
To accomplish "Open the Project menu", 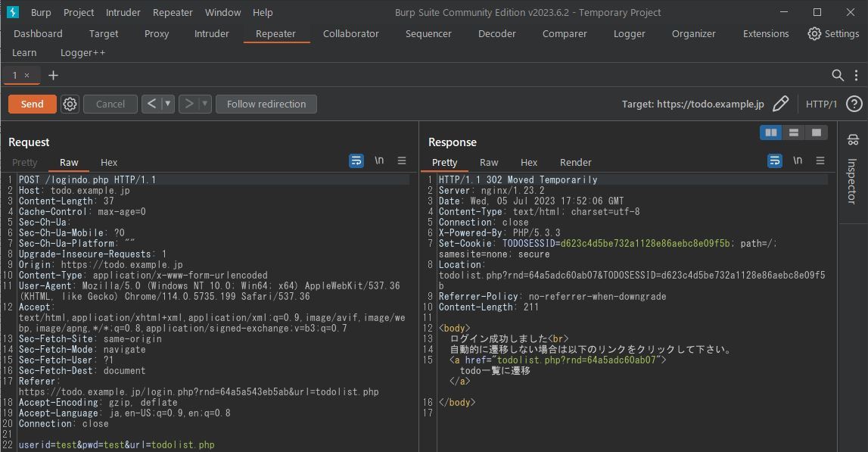I will click(79, 12).
